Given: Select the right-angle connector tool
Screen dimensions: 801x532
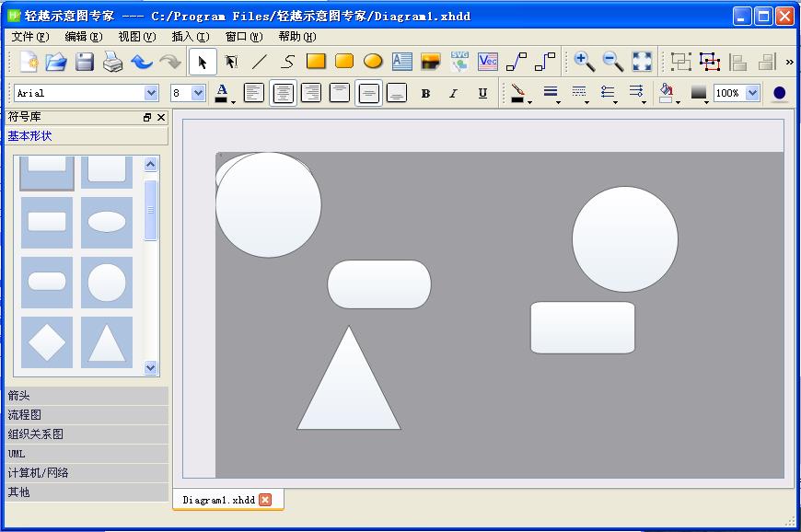Looking at the screenshot, I should click(x=544, y=62).
